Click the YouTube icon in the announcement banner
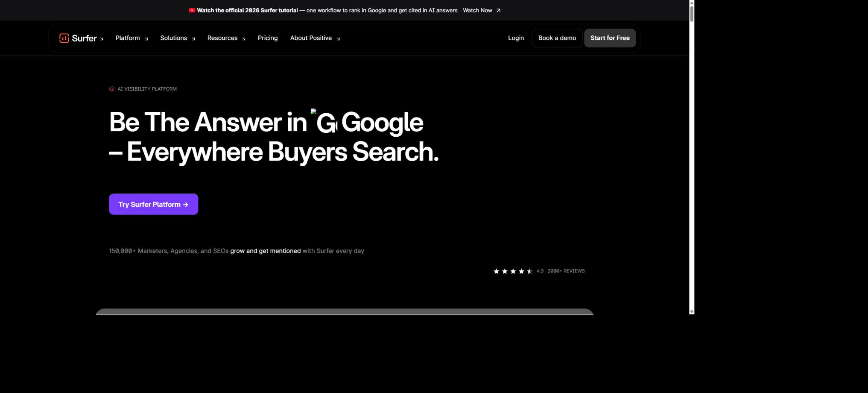Image resolution: width=868 pixels, height=393 pixels. pos(192,10)
